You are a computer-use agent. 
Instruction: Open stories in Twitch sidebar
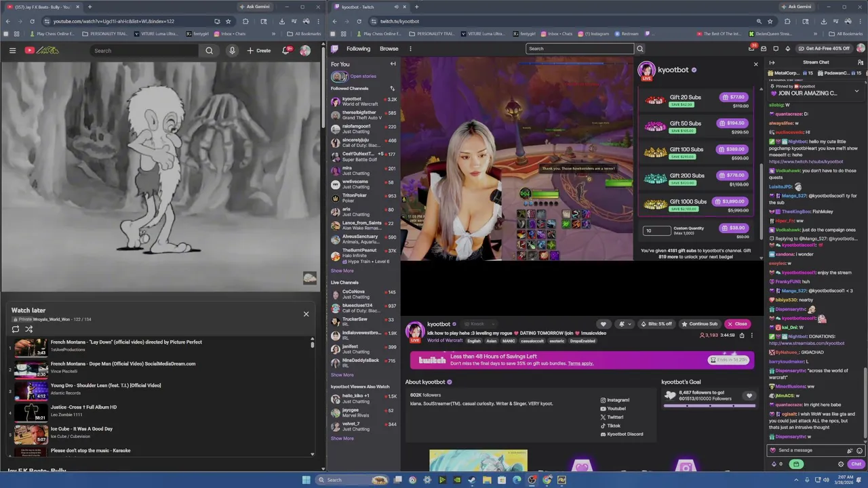[x=353, y=77]
